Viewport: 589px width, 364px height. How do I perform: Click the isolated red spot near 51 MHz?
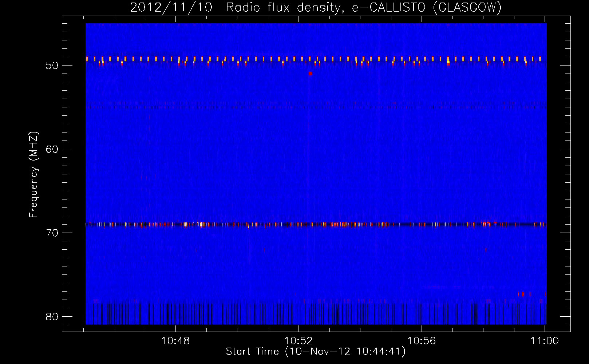[x=310, y=74]
